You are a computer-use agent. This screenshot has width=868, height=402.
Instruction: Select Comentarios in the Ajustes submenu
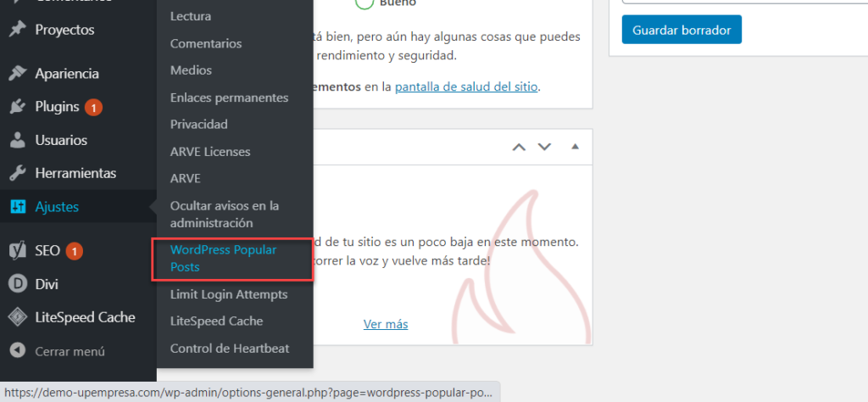206,43
